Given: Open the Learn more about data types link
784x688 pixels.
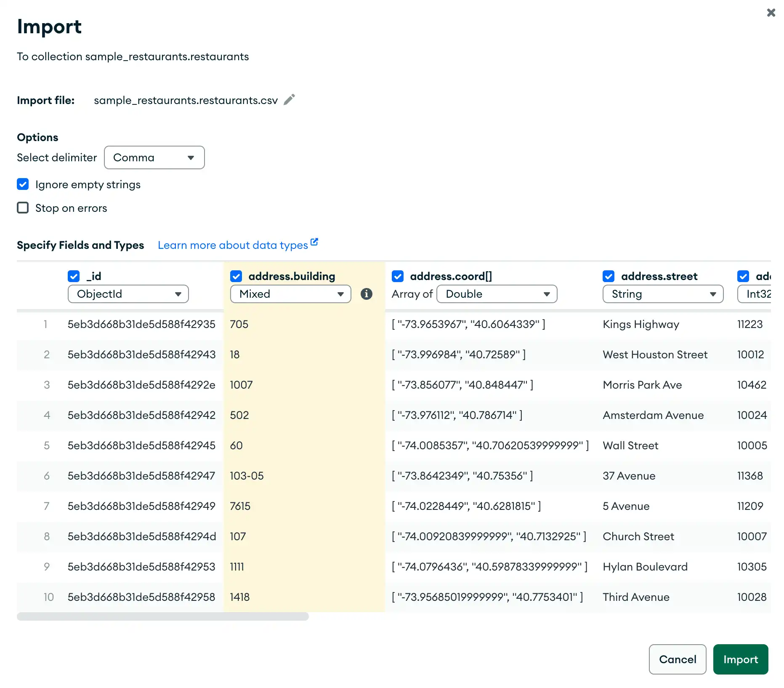Looking at the screenshot, I should click(232, 245).
